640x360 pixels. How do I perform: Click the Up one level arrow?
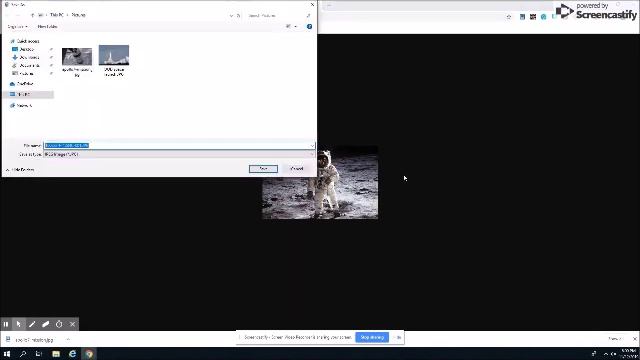pos(32,15)
